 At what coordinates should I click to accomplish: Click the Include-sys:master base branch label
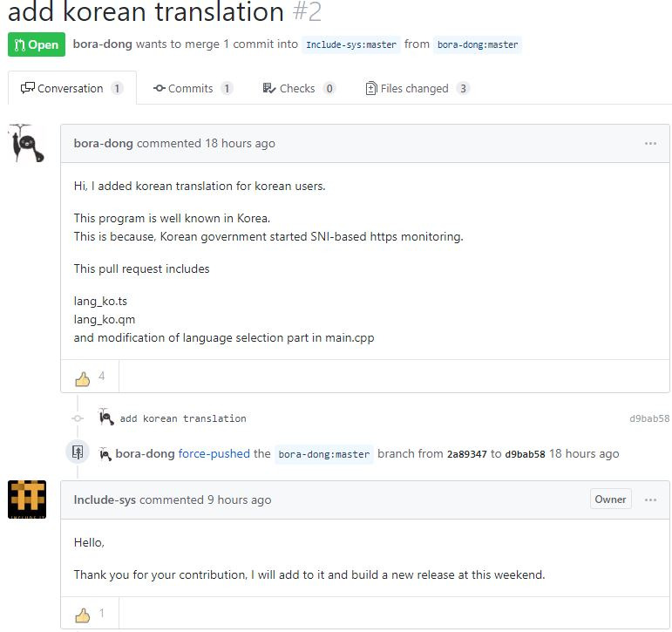click(x=351, y=44)
